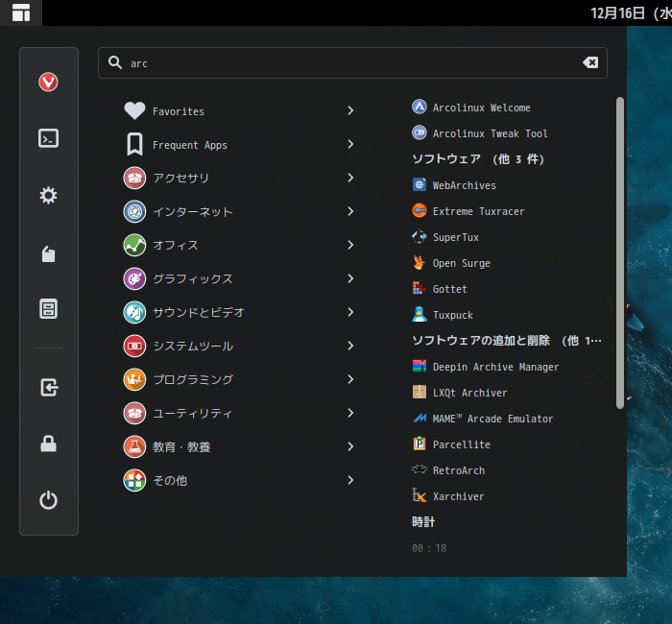Click the log out icon in sidebar
Viewport: 672px width, 624px height.
click(x=49, y=388)
